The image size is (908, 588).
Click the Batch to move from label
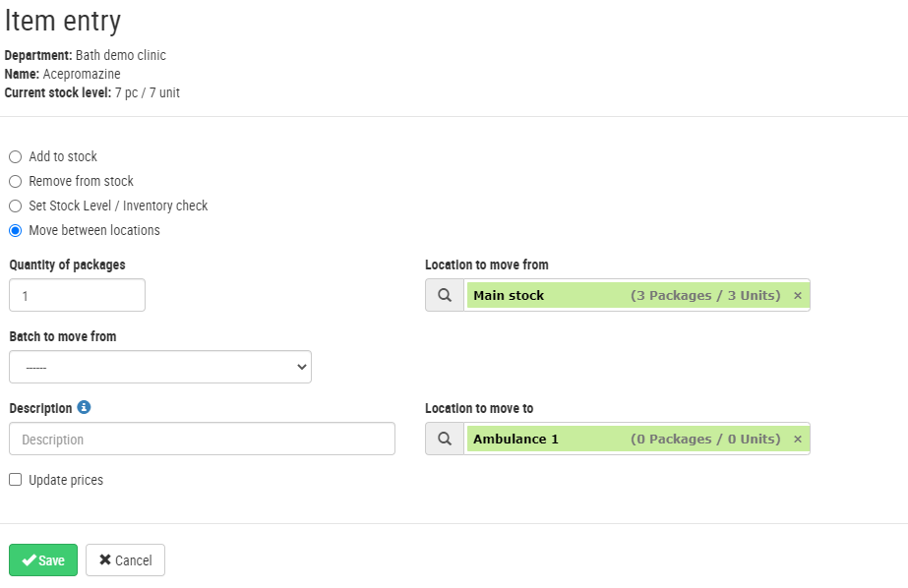pos(63,336)
